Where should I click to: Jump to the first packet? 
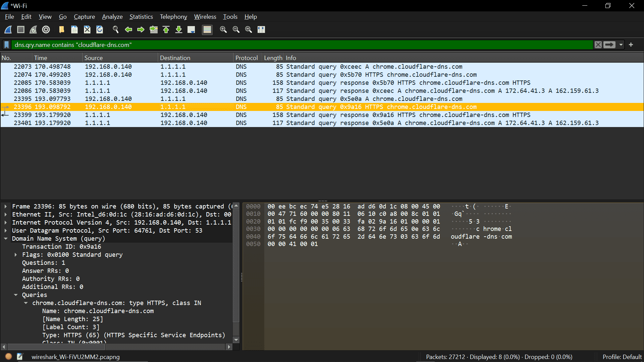click(166, 29)
